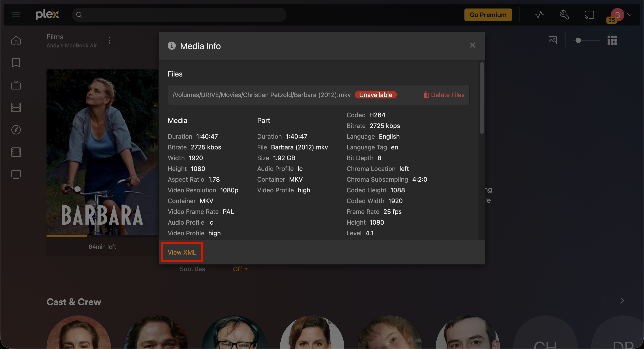The image size is (644, 349).
Task: Go to Home in the sidebar
Action: (x=16, y=40)
